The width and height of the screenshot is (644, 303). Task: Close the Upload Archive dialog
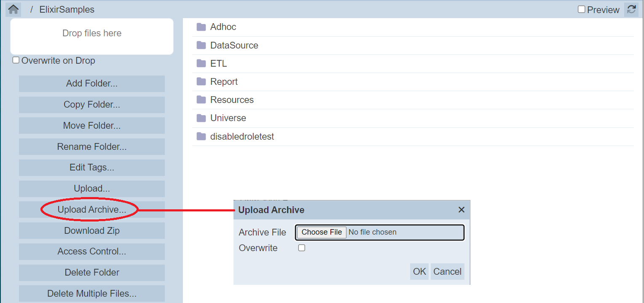click(x=462, y=210)
